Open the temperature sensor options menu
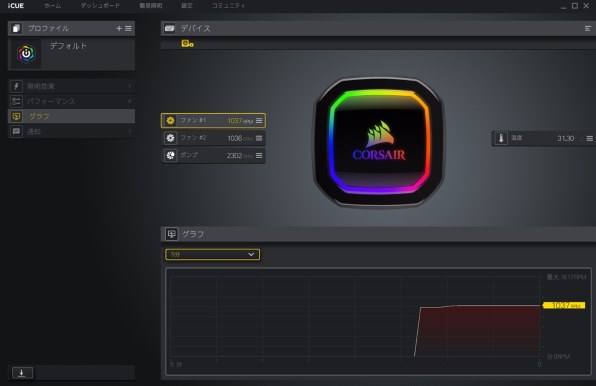 click(590, 138)
